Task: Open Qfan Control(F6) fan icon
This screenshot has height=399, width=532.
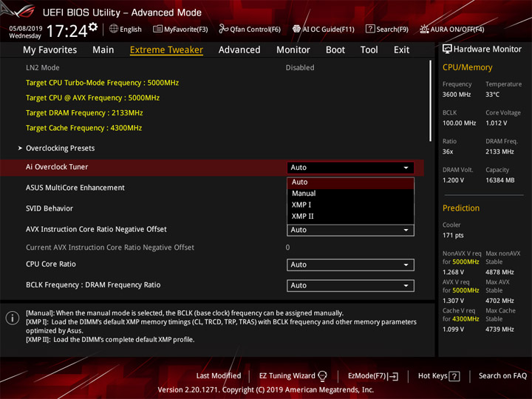Action: click(223, 29)
